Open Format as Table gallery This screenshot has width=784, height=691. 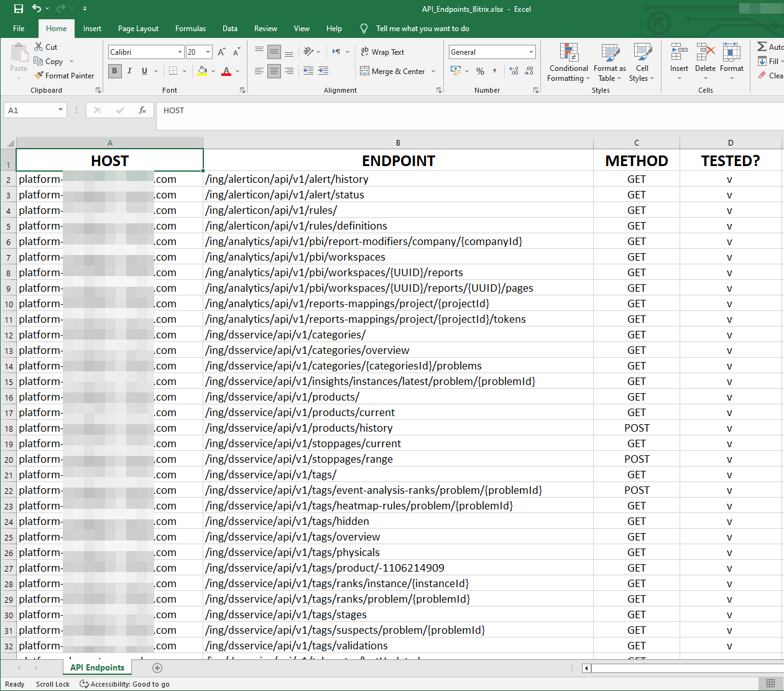[x=609, y=62]
